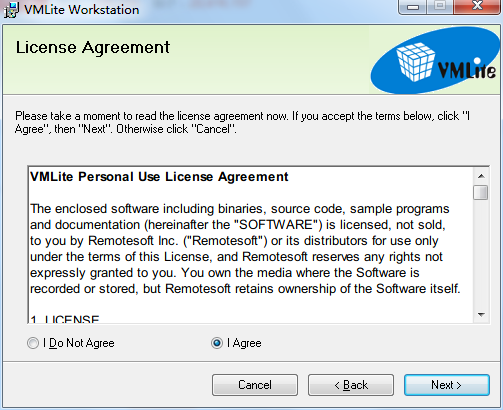Click the Cancel button
Viewport: 503px width, 410px height.
click(255, 385)
